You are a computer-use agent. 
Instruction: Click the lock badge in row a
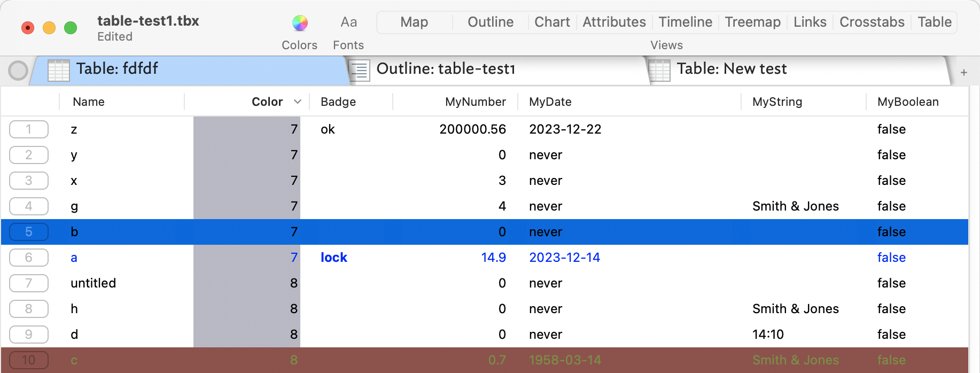pos(333,258)
